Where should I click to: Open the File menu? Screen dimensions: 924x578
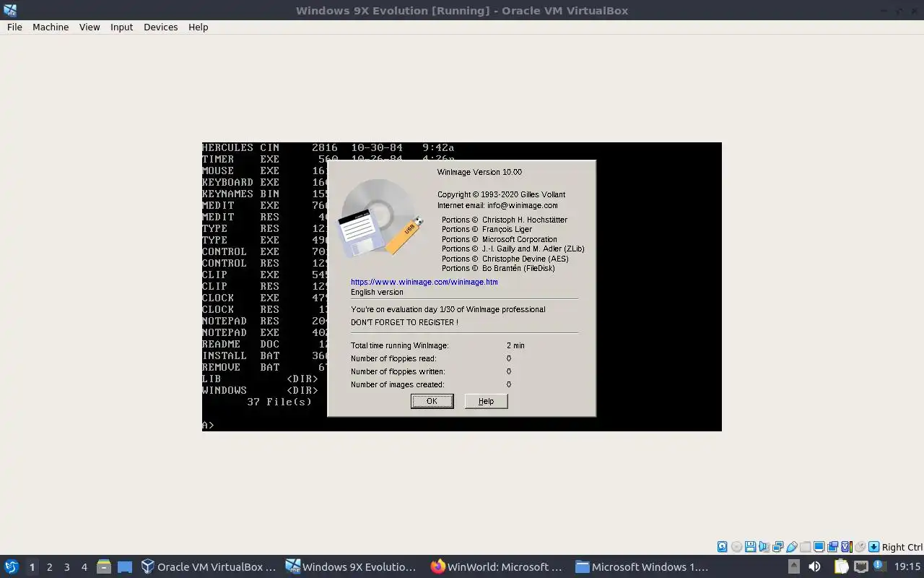pos(14,27)
